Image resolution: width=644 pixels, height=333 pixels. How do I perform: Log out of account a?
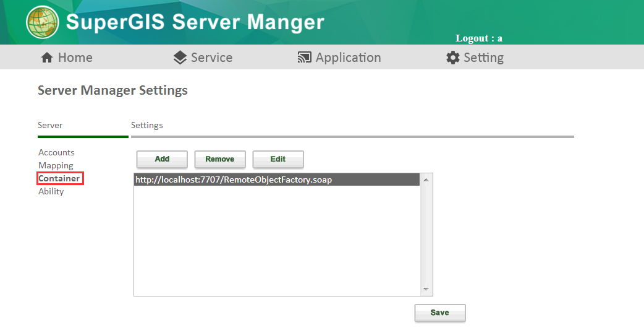pos(479,38)
